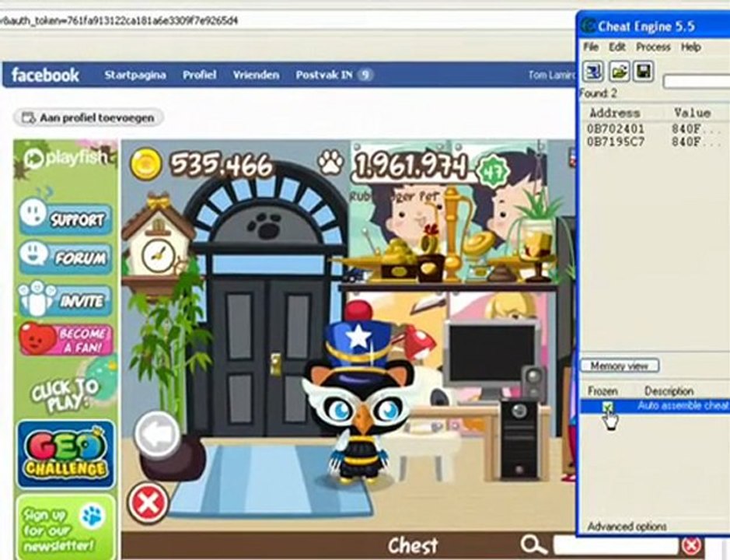Click the Invite friends button
Image resolution: width=730 pixels, height=560 pixels.
pyautogui.click(x=65, y=298)
